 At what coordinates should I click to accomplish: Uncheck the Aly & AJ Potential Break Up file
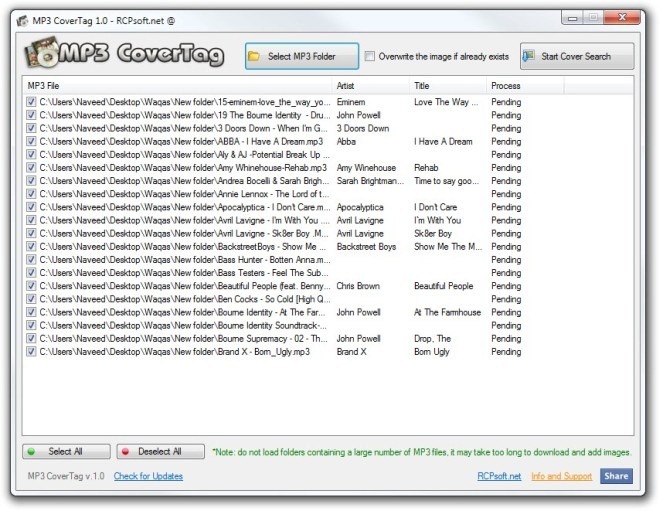pos(31,154)
